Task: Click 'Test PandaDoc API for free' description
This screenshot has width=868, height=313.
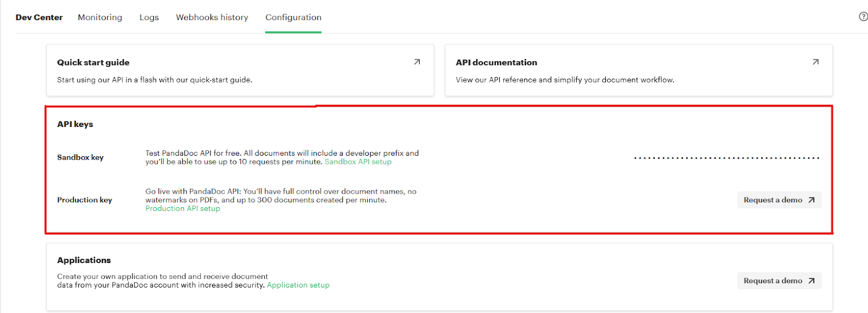Action: pyautogui.click(x=282, y=157)
